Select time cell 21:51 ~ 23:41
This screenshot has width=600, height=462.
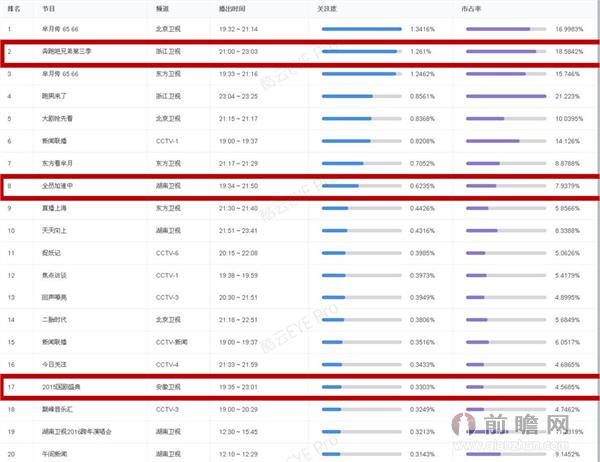point(238,231)
